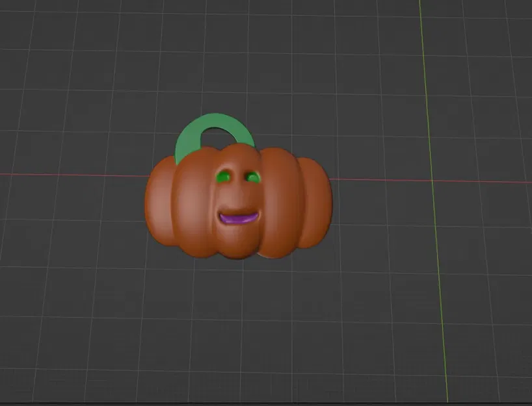Click the top-left corner of the viewport
This screenshot has height=406, width=532.
point(7,6)
